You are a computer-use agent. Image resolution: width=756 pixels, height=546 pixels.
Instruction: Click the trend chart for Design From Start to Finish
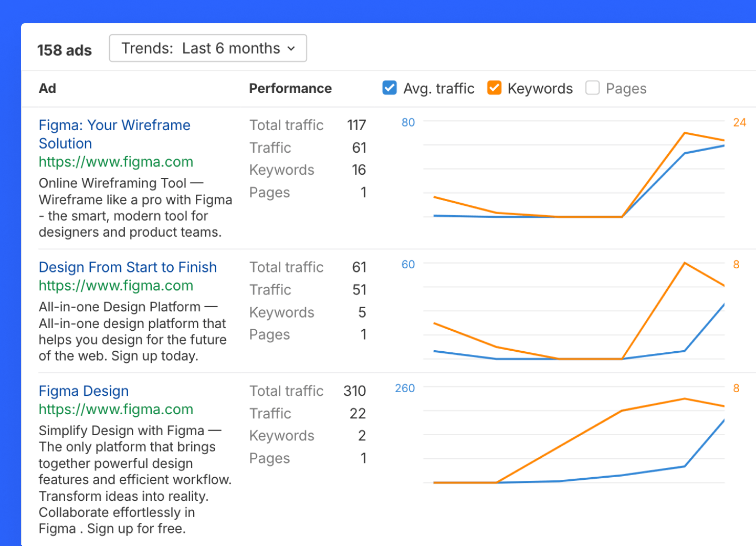574,311
